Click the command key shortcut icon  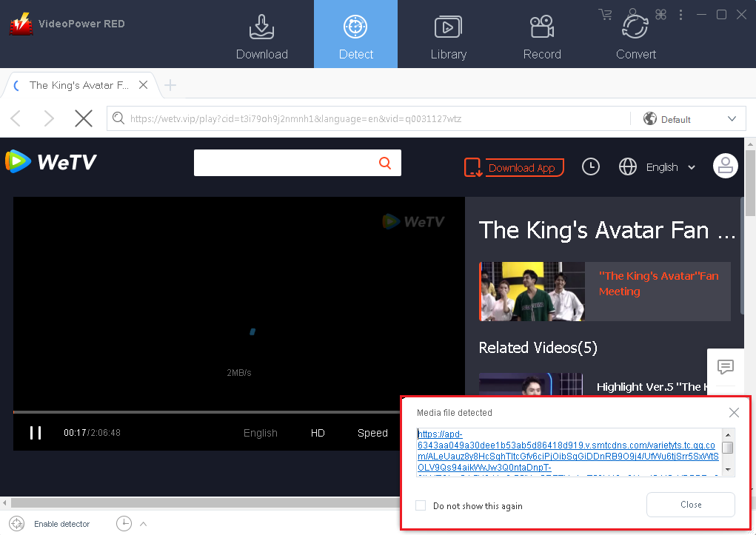(660, 15)
